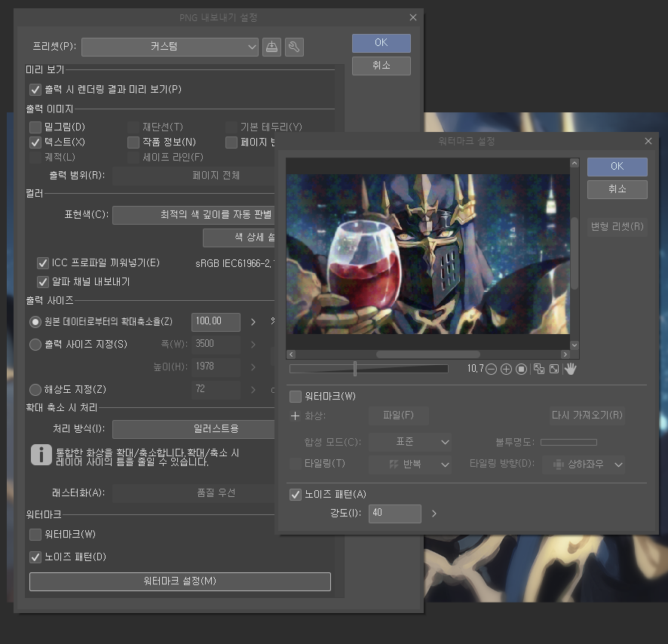This screenshot has width=668, height=644.
Task: Open the 래스터화 품질 우선 dropdown
Action: point(194,493)
